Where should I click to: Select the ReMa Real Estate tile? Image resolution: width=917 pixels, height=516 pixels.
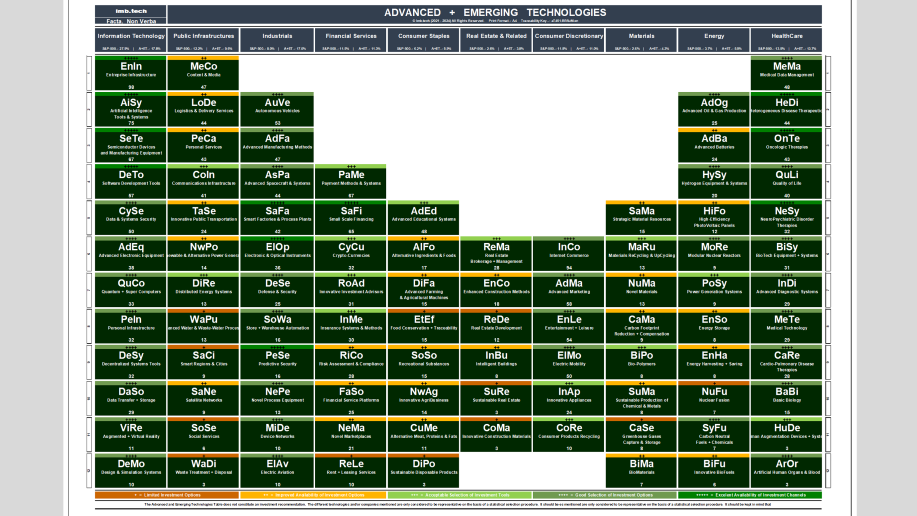496,253
